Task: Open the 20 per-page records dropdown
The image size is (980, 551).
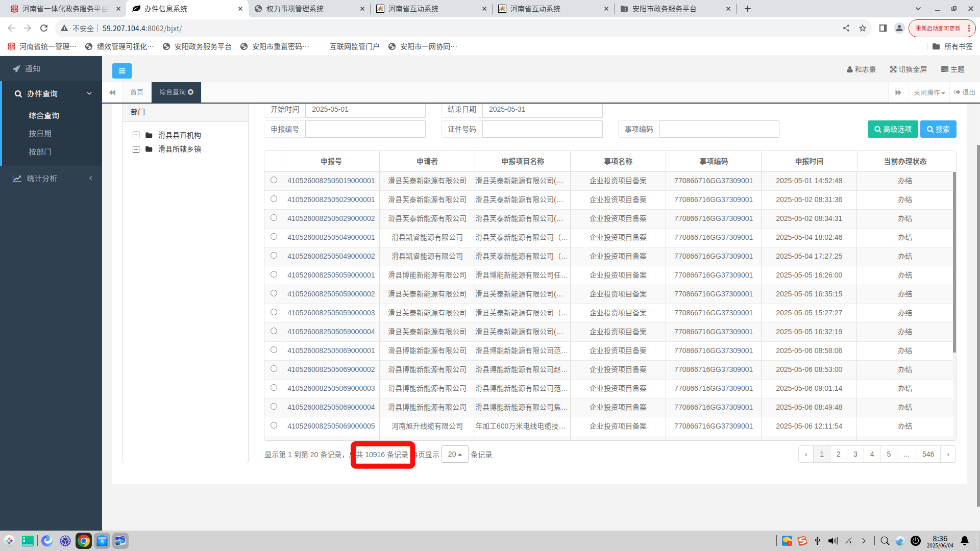Action: pos(454,454)
